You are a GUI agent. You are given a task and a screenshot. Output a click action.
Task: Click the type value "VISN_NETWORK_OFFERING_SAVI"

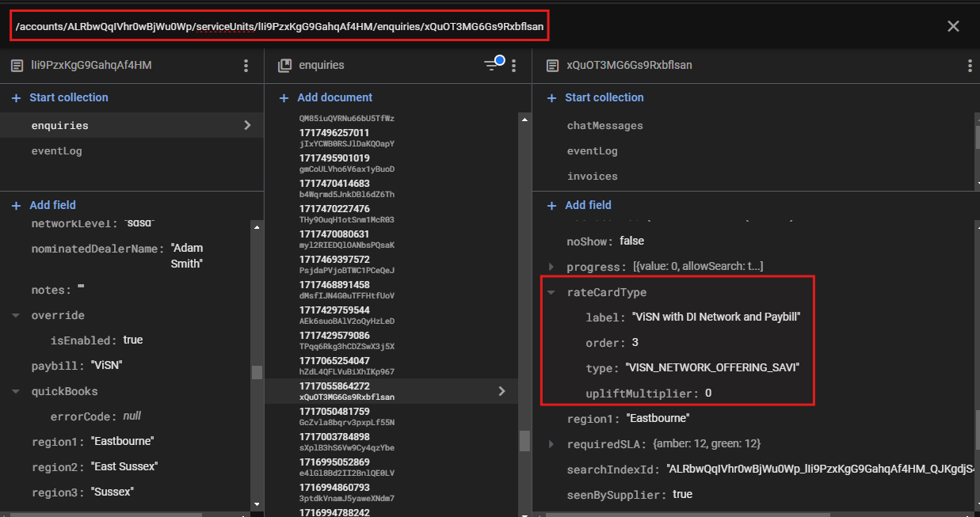tap(712, 368)
